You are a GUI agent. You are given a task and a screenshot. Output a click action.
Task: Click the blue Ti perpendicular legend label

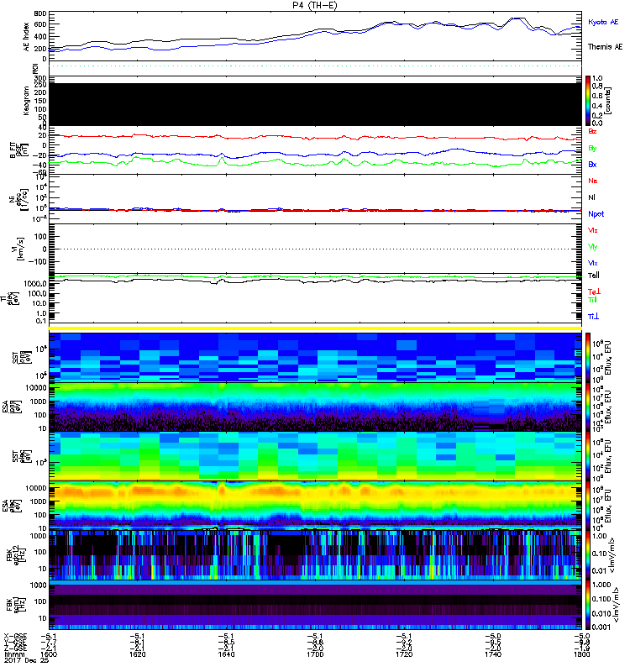[593, 317]
